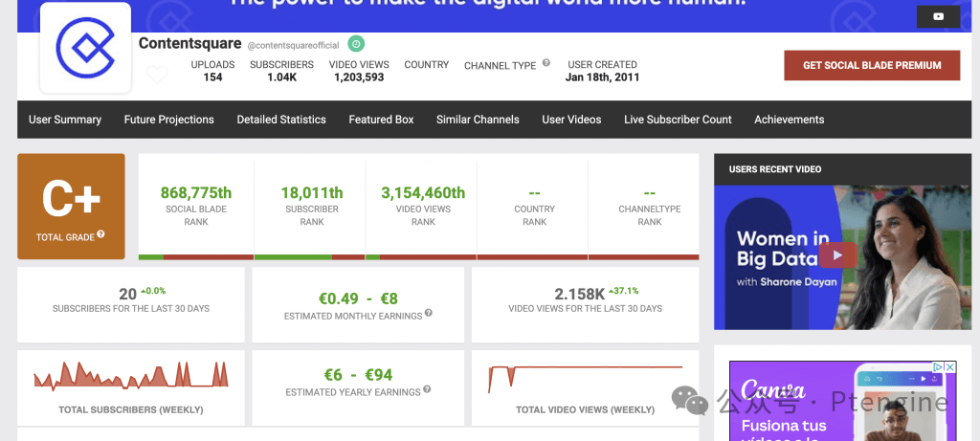
Task: Click the ad info triangle icon
Action: pos(939,367)
